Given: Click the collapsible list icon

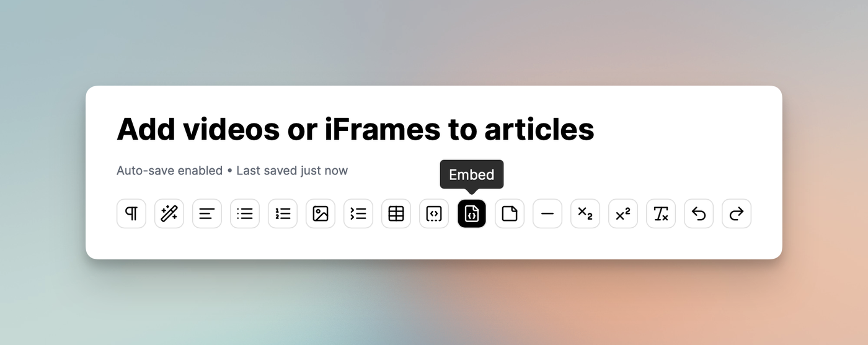Looking at the screenshot, I should [x=358, y=213].
